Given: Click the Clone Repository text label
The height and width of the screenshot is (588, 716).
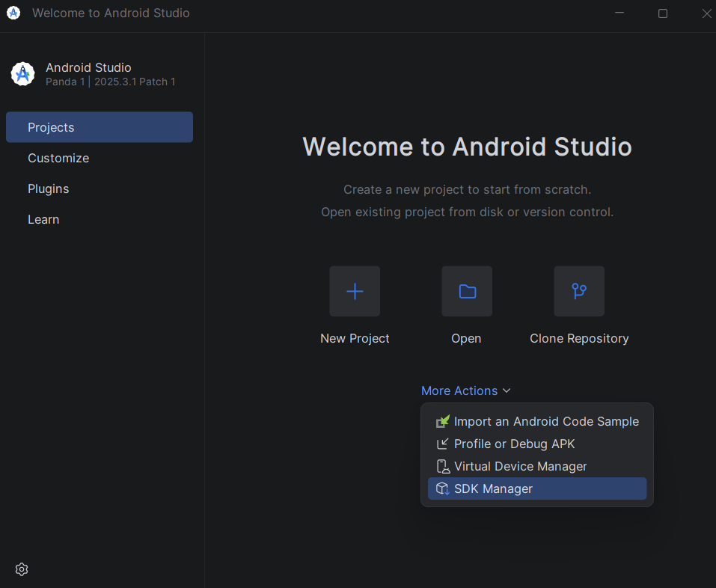Looking at the screenshot, I should tap(579, 339).
